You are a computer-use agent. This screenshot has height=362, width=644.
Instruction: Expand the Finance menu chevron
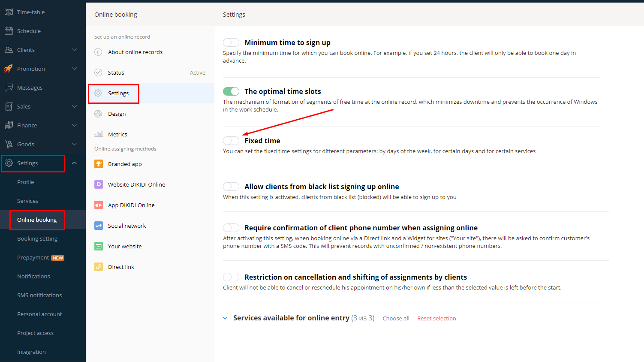75,125
